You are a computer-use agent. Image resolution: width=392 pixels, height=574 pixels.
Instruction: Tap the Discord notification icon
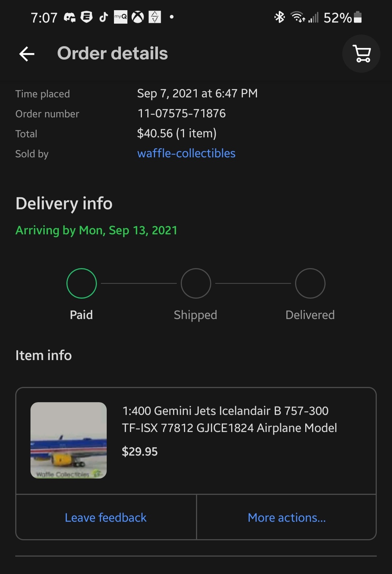[x=70, y=17]
